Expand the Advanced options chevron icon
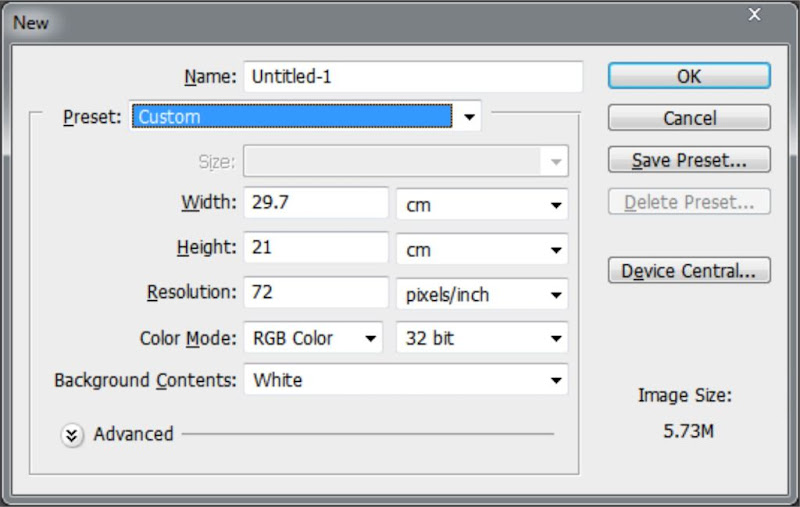 [x=72, y=435]
